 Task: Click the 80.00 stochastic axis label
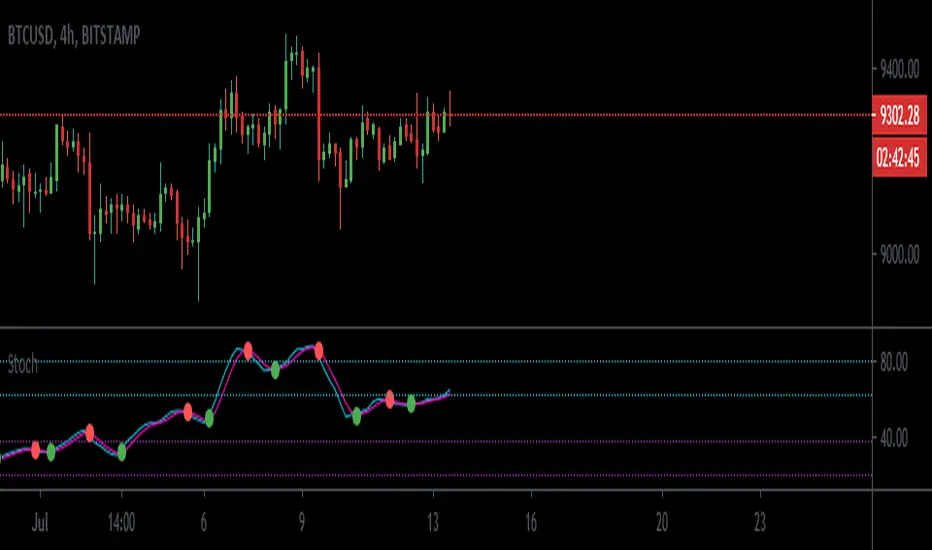pos(894,362)
